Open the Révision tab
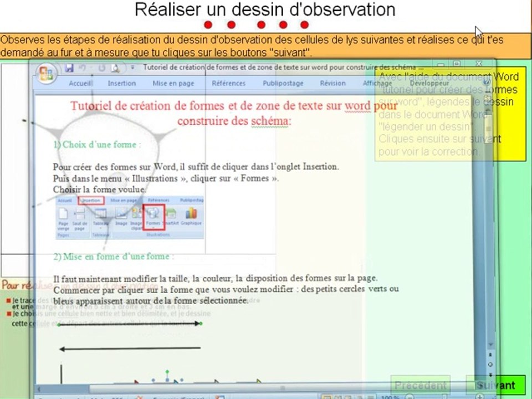The width and height of the screenshot is (532, 399). 333,83
